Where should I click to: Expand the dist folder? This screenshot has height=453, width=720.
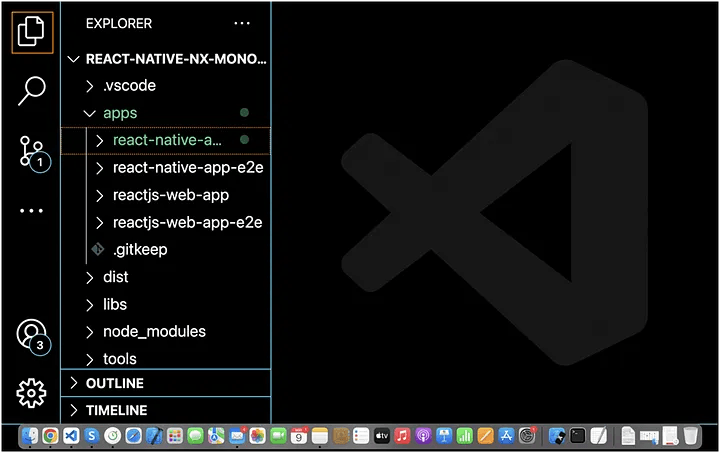tap(166, 277)
